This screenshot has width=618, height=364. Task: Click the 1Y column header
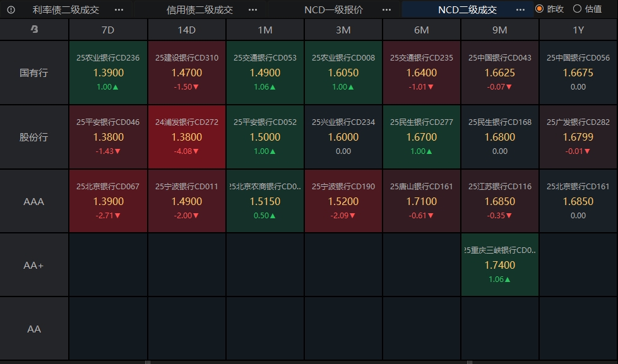point(578,30)
